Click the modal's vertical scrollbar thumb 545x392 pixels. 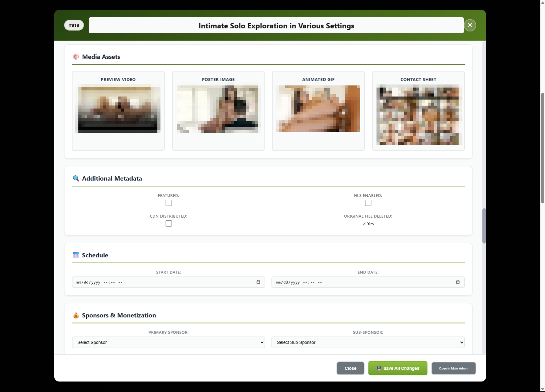tap(484, 226)
